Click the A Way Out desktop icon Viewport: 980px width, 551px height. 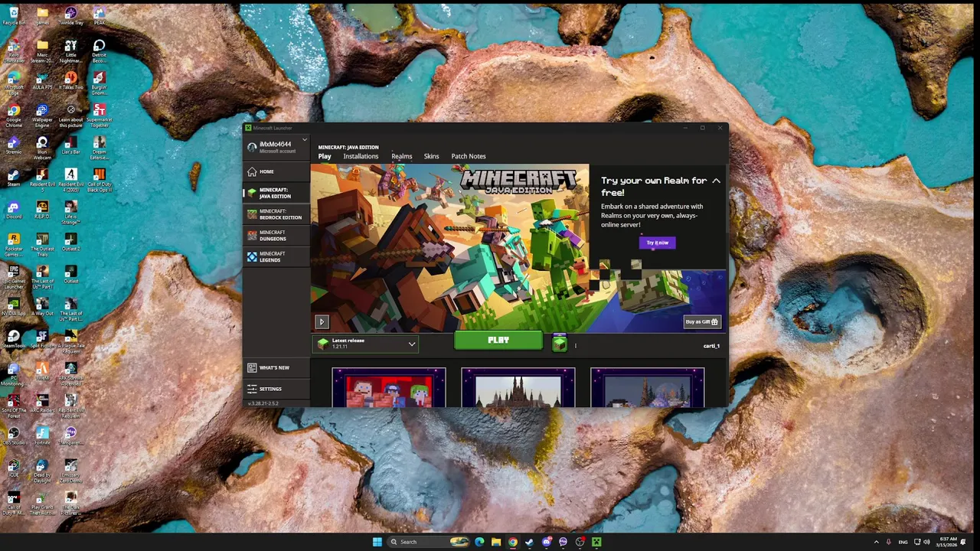42,307
